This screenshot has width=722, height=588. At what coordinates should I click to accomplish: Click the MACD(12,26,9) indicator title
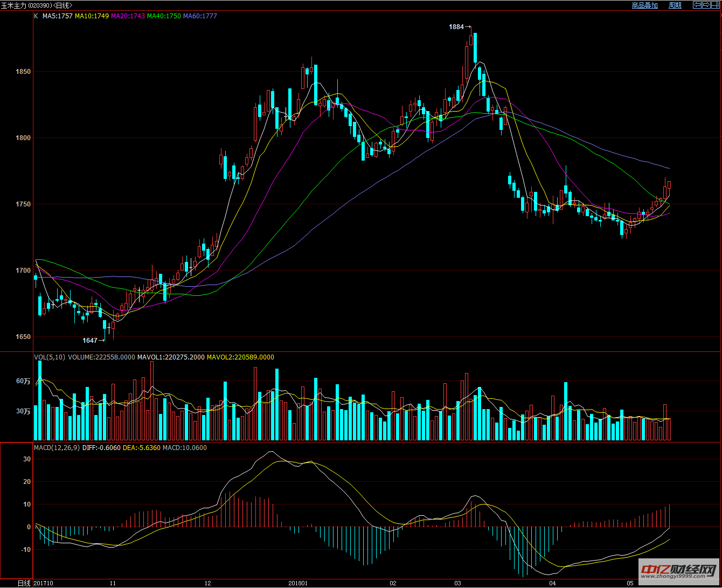pos(57,448)
